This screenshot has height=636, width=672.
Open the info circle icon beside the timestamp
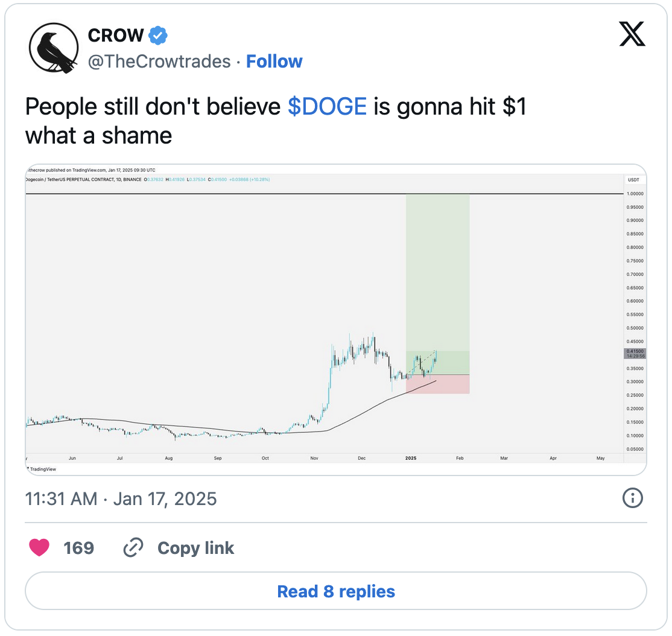tap(632, 498)
